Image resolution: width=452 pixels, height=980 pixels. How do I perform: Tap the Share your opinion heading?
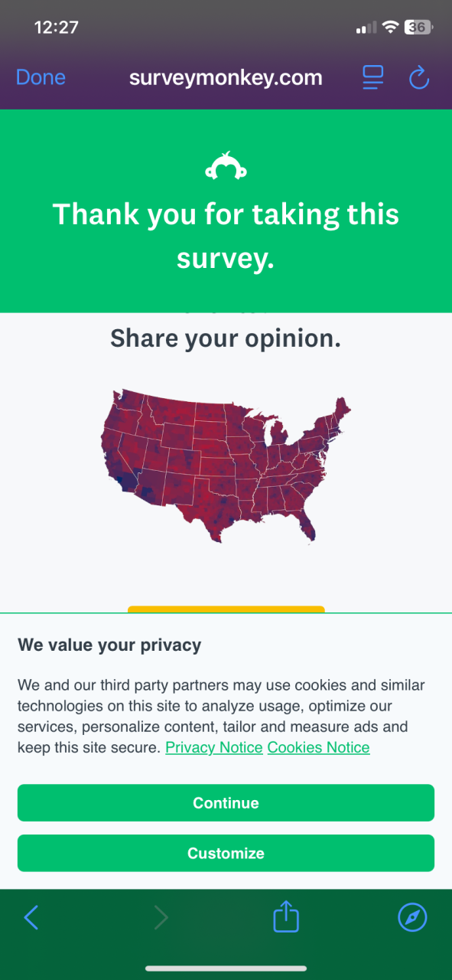coord(226,338)
